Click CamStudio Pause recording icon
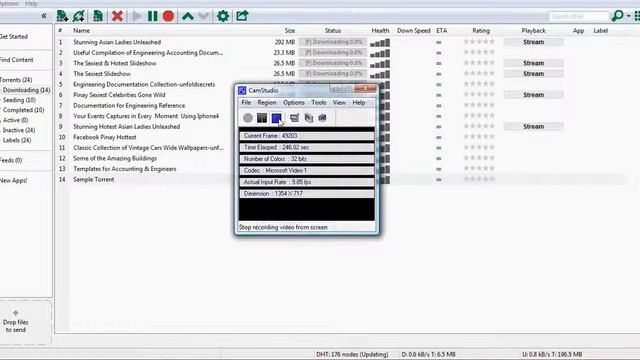Viewport: 640px width, 360px height. click(262, 118)
